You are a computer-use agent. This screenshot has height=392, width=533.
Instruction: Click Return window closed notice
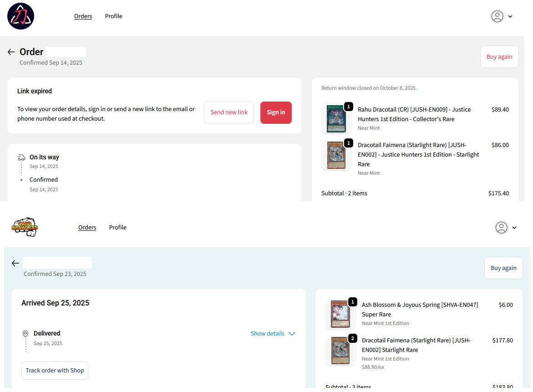[369, 88]
